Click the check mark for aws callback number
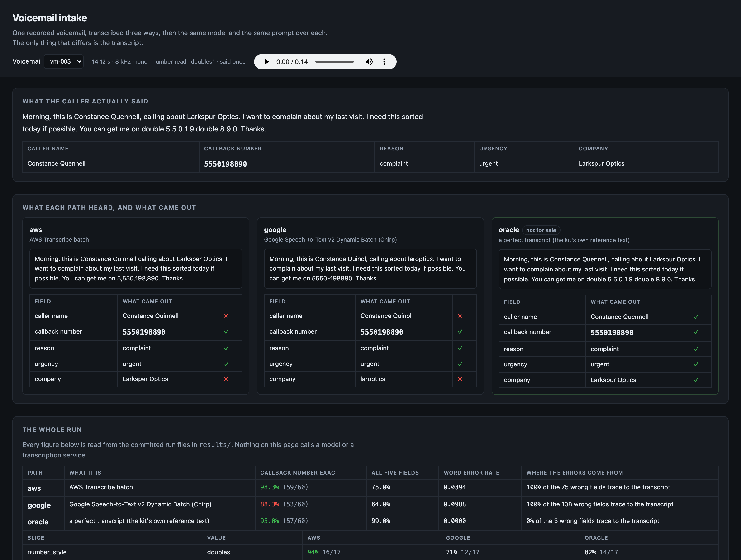This screenshot has width=741, height=560. 226,332
